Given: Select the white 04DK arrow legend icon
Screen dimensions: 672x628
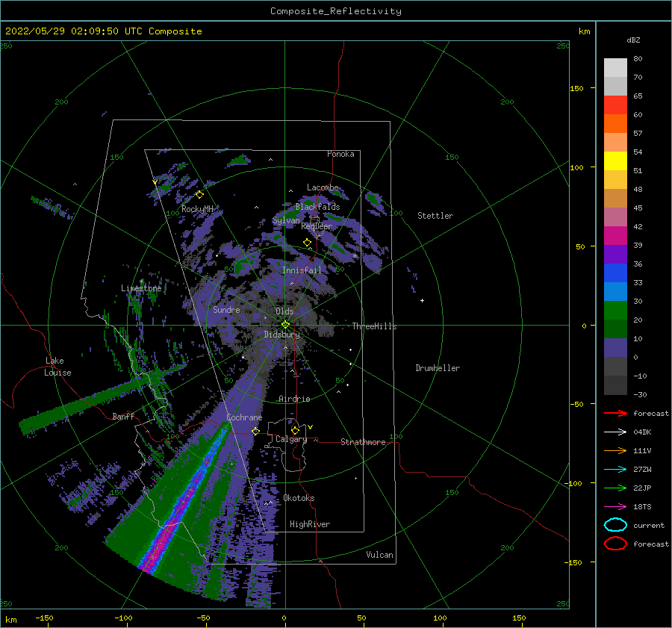Looking at the screenshot, I should tap(615, 432).
